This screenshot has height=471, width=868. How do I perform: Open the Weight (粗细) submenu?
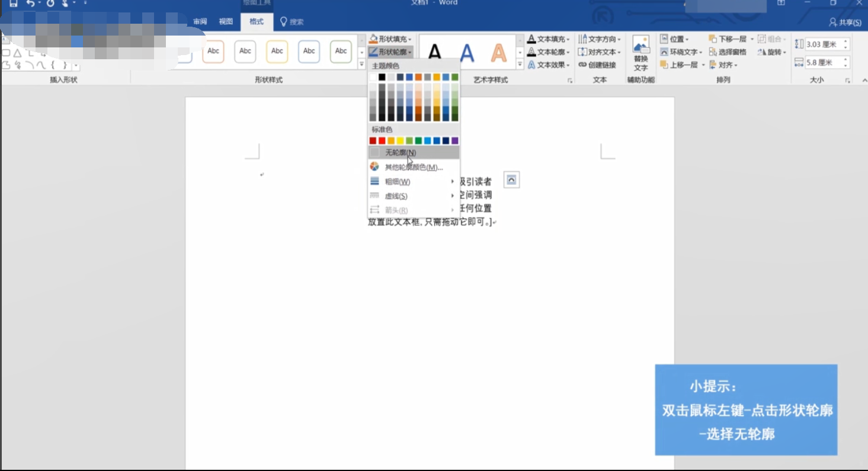tap(413, 181)
